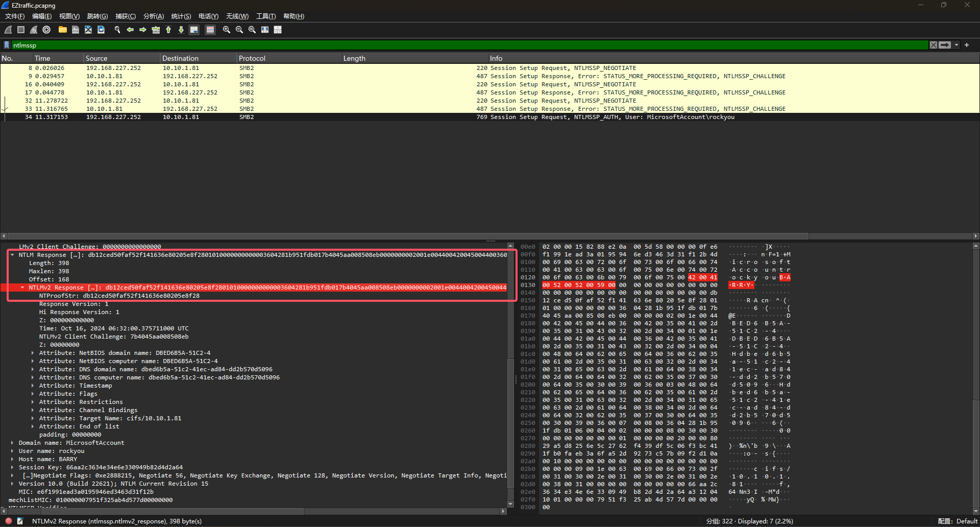
Task: Reload this capture file icon
Action: [x=101, y=30]
